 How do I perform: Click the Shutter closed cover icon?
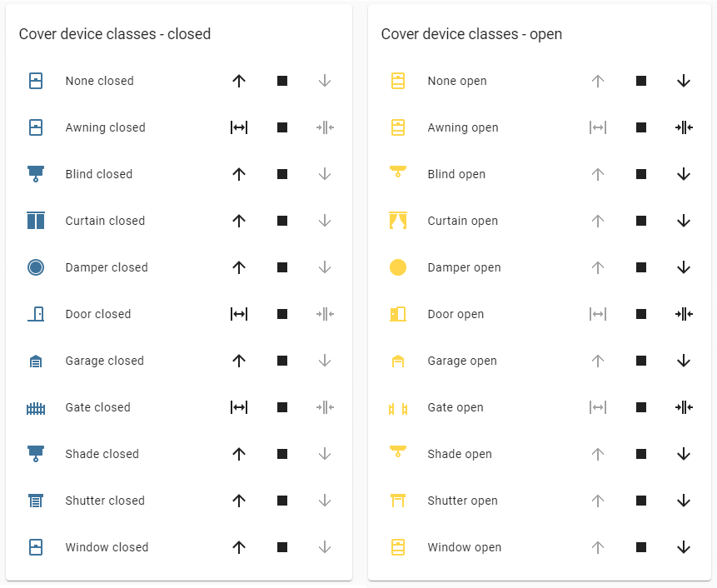tap(35, 501)
